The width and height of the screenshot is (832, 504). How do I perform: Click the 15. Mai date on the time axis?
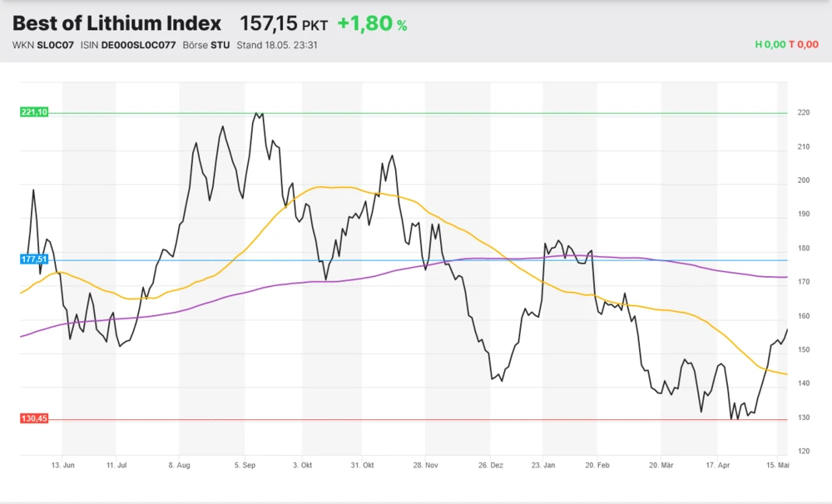click(778, 466)
